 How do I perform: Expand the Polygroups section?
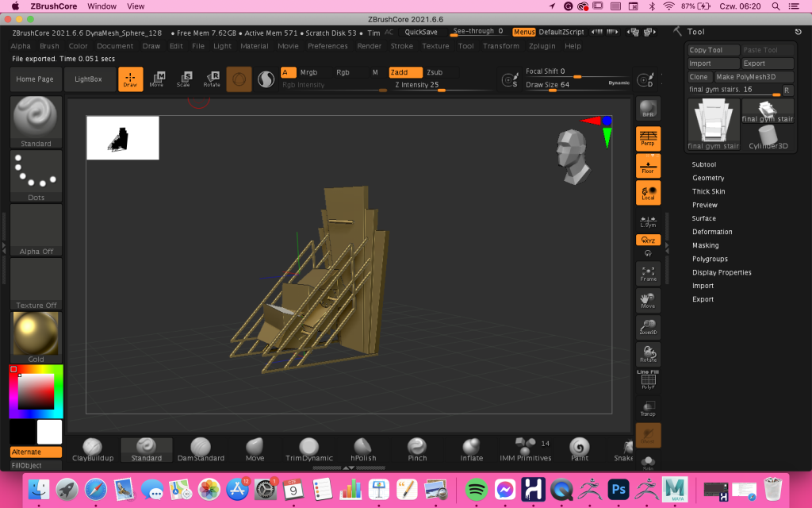point(710,259)
